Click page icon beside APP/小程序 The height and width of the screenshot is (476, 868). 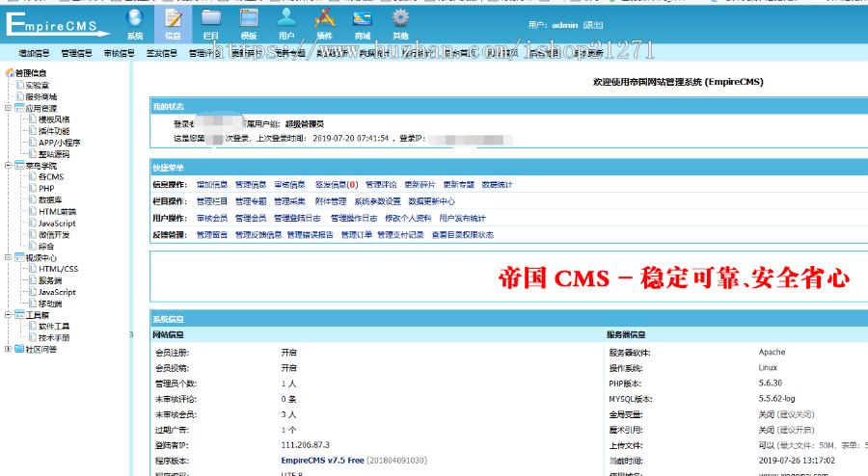click(33, 142)
